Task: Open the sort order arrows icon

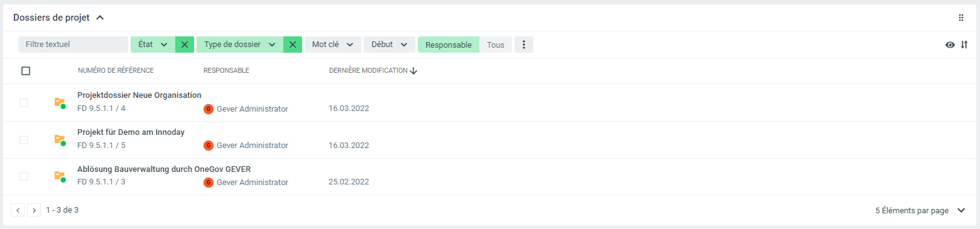Action: [x=964, y=45]
